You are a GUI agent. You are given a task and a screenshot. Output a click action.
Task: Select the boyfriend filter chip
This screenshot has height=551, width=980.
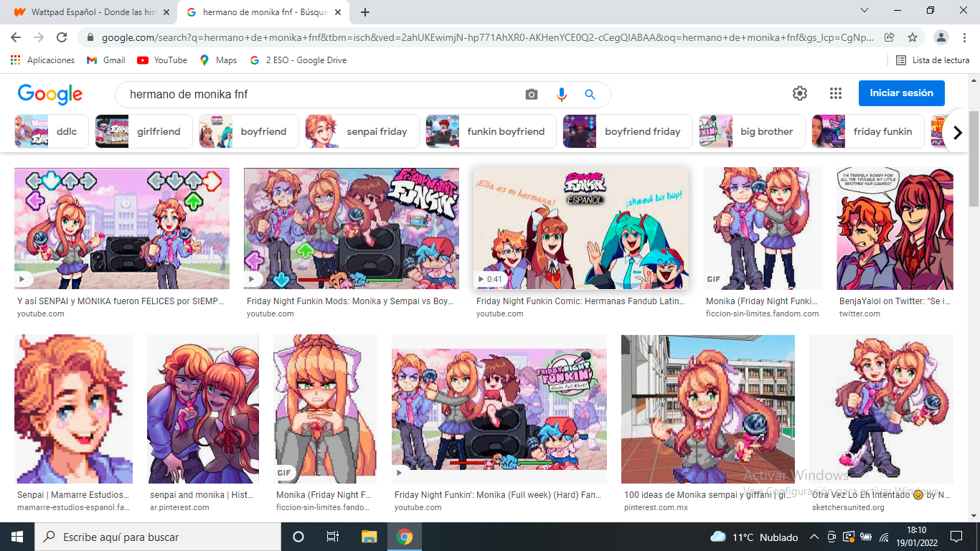pos(249,131)
